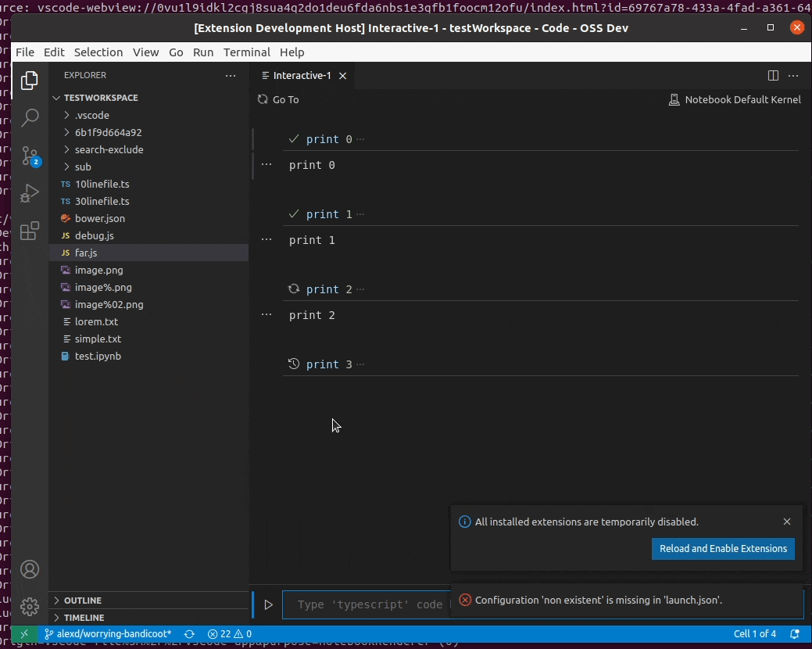Open the Selection menu
This screenshot has height=649, width=812.
coord(98,52)
